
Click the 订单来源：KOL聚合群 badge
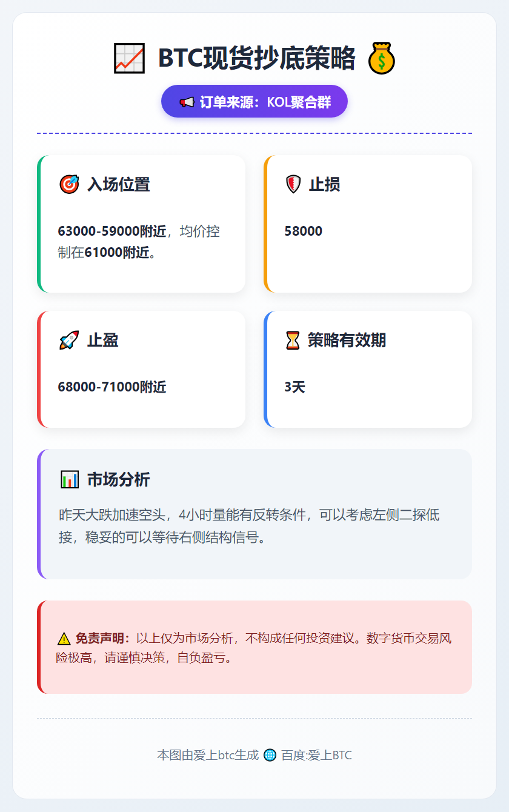click(254, 101)
